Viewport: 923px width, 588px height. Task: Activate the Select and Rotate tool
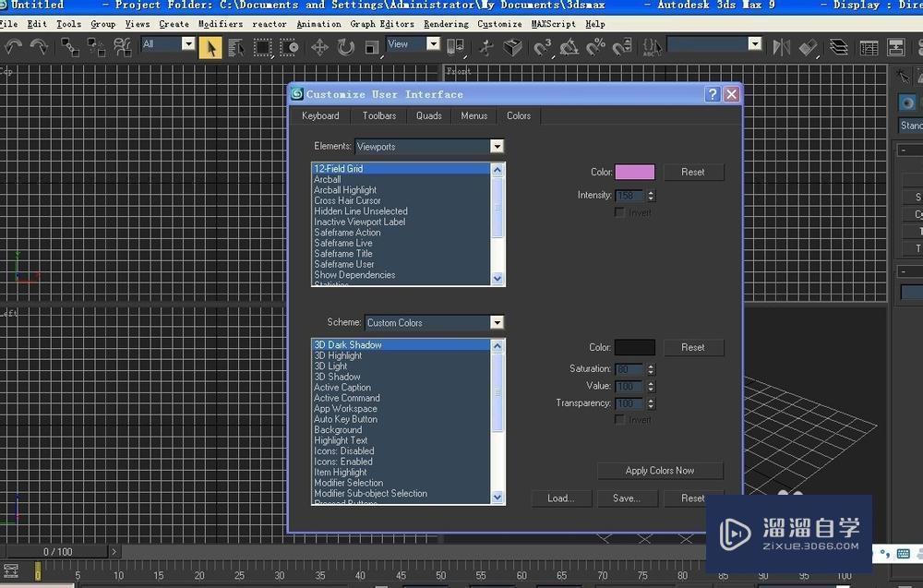(344, 45)
